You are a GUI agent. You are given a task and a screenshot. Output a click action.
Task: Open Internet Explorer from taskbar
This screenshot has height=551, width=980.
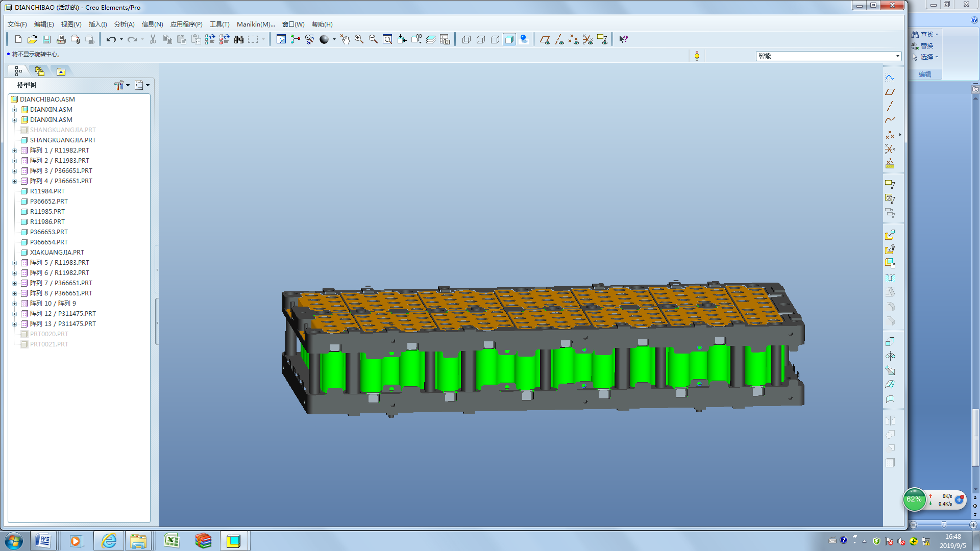109,541
